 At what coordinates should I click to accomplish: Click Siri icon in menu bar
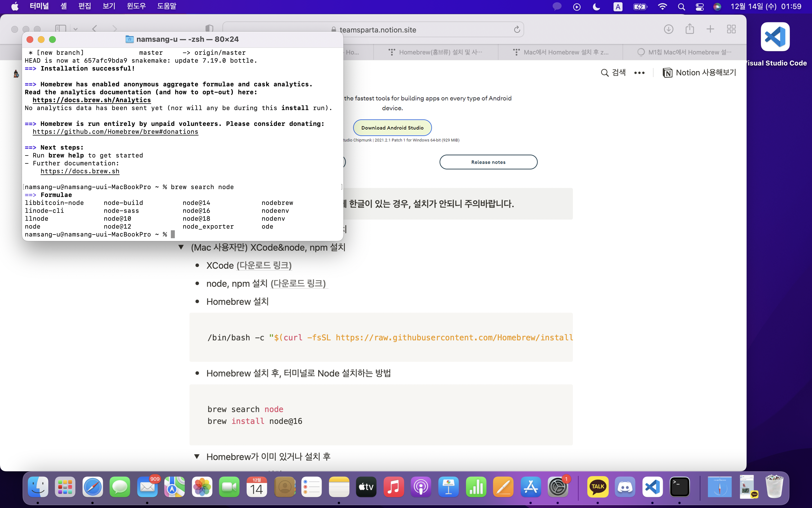pos(717,7)
